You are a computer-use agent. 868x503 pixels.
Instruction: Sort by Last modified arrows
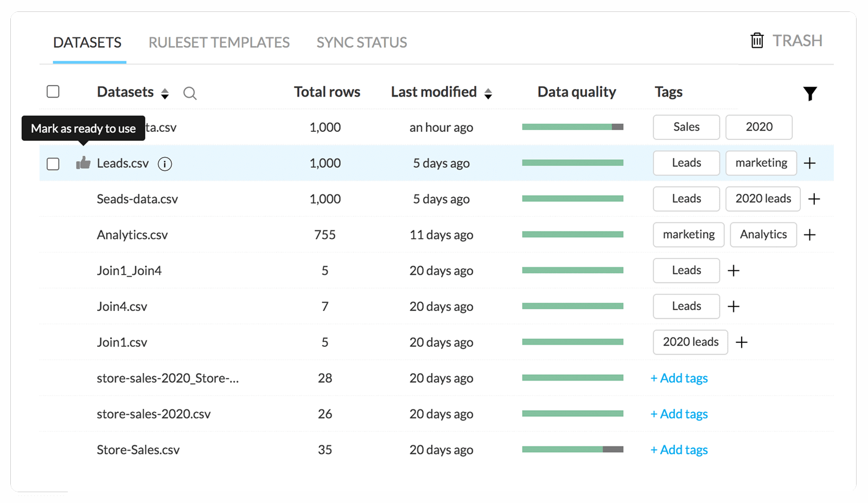(x=488, y=94)
